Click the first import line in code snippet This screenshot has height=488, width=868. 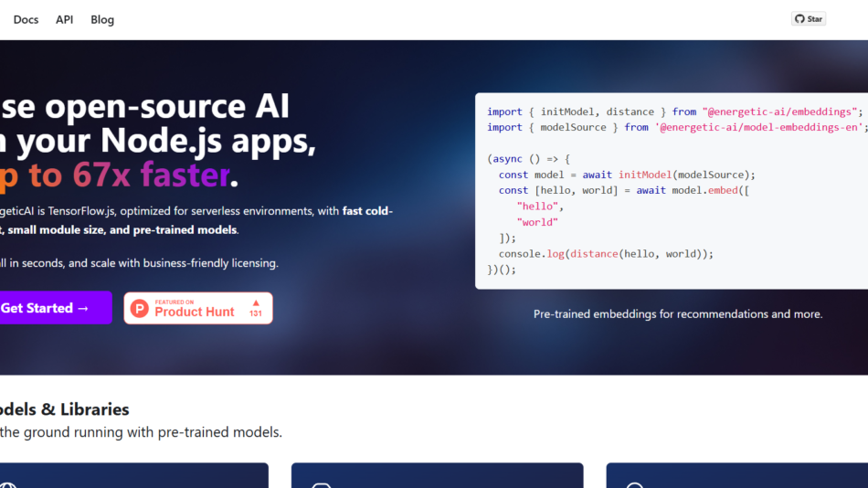click(x=674, y=111)
